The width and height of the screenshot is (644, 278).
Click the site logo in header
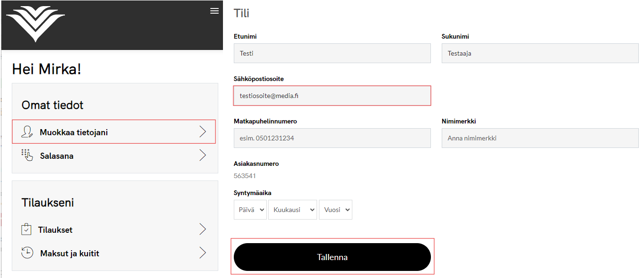pyautogui.click(x=36, y=24)
